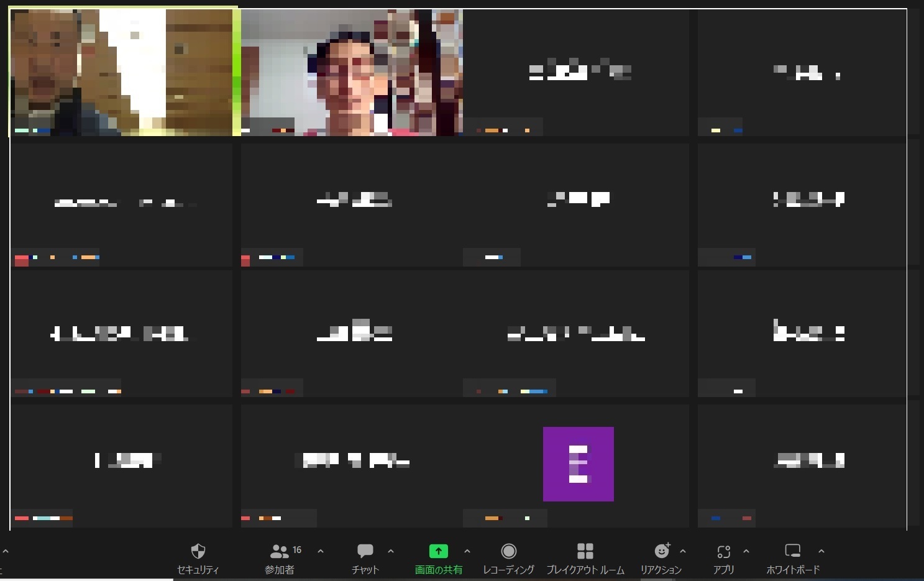Expand the arrow beside Whiteboard
This screenshot has width=924, height=581.
tap(821, 551)
